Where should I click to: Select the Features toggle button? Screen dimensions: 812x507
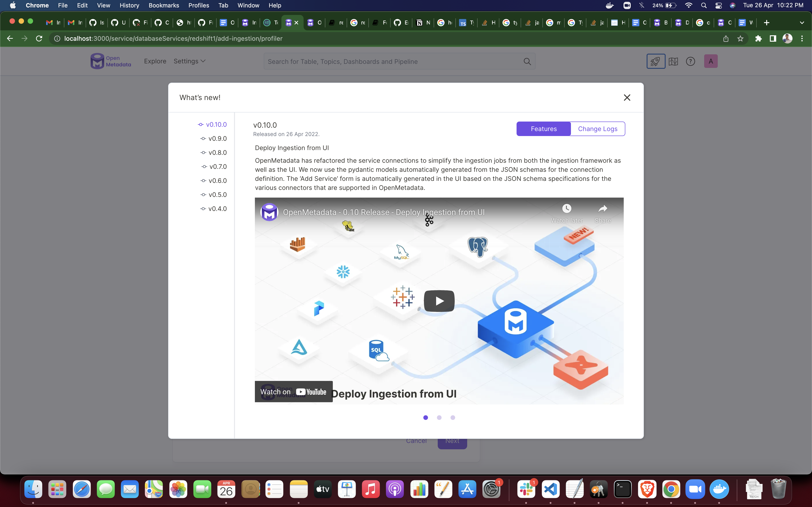coord(544,129)
